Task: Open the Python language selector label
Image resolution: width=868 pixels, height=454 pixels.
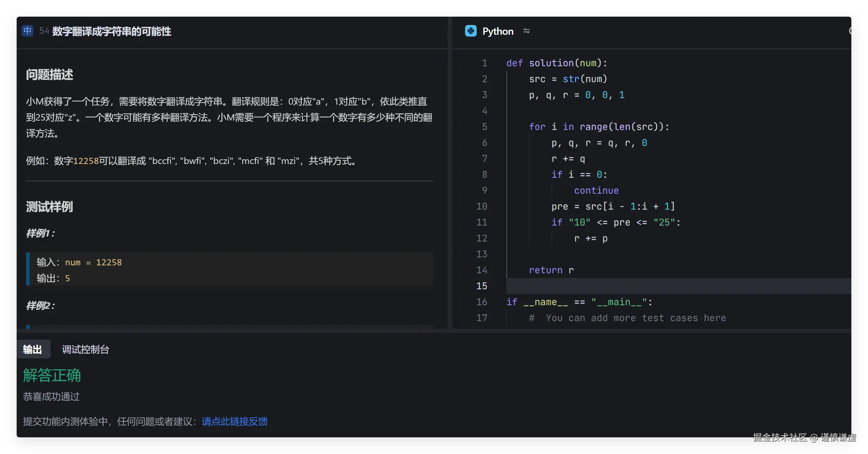Action: [x=498, y=31]
